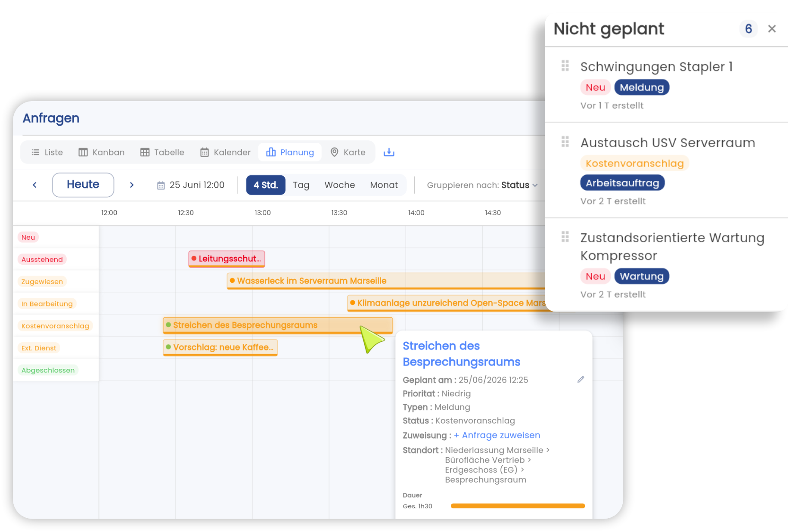Click the Ext. Dienst status label
The height and width of the screenshot is (532, 801).
pos(39,348)
